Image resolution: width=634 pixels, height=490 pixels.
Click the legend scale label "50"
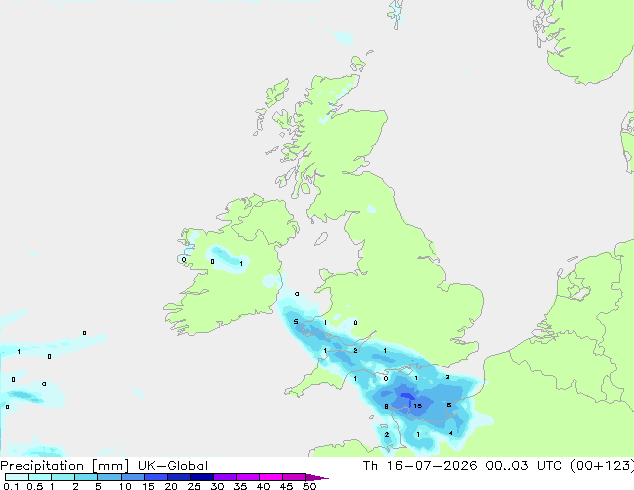310,486
